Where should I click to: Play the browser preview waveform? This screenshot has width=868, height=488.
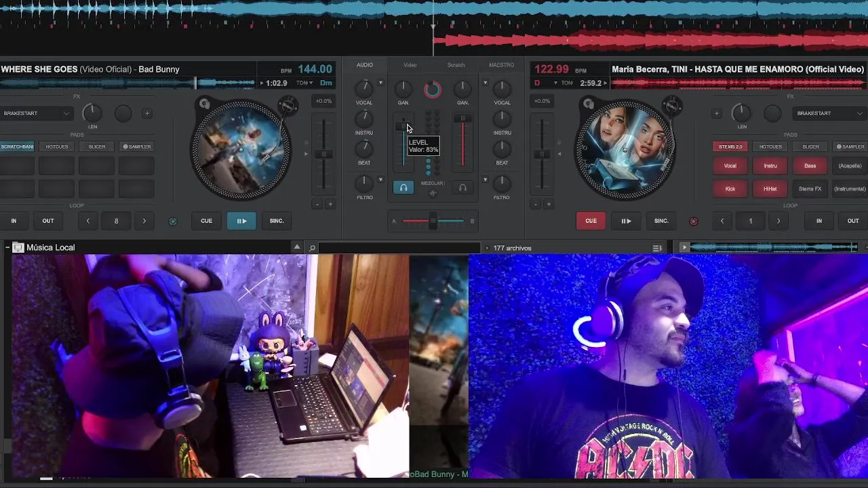(x=684, y=248)
